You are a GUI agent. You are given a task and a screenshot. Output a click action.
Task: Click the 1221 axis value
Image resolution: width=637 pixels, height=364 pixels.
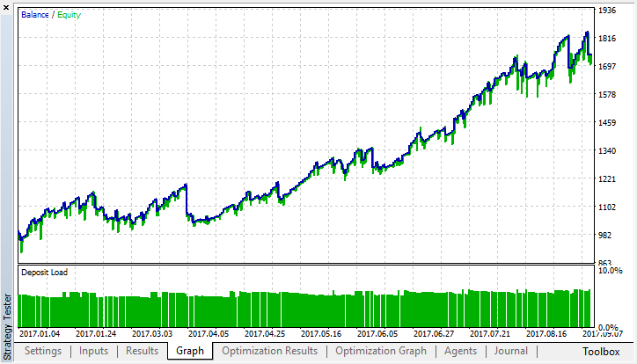click(x=607, y=179)
